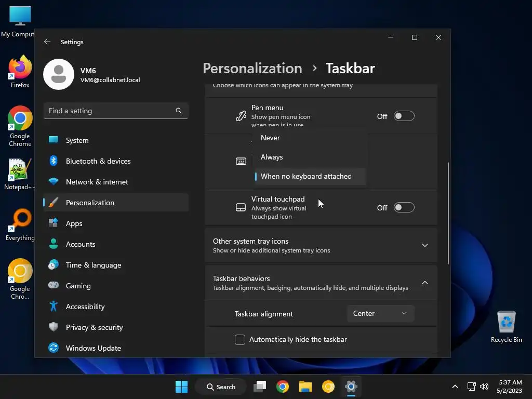532x399 pixels.
Task: Choose Never in the dropdown list
Action: pyautogui.click(x=310, y=138)
